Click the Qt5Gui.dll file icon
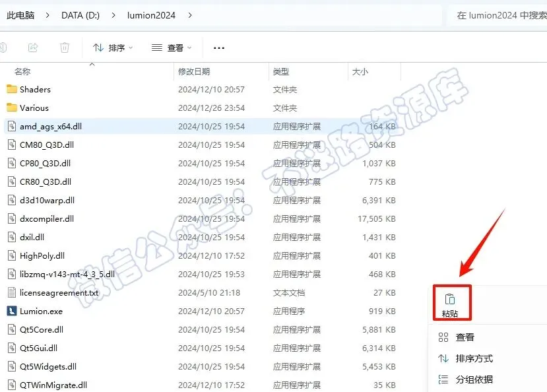 click(x=12, y=348)
